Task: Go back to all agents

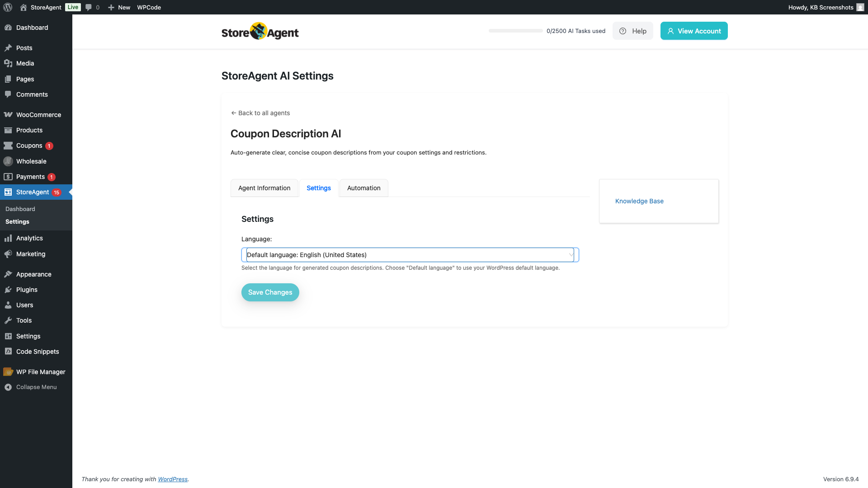Action: pos(260,113)
